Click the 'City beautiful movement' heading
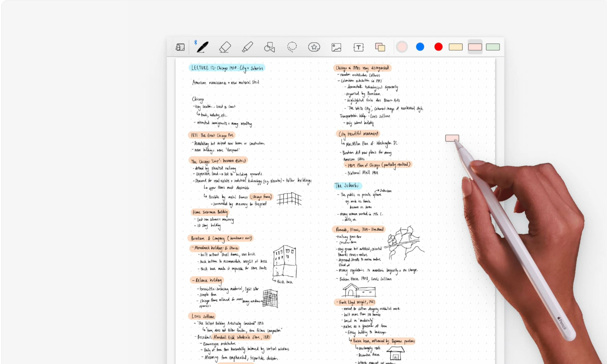Screen dimensions: 607x364 click(358, 134)
